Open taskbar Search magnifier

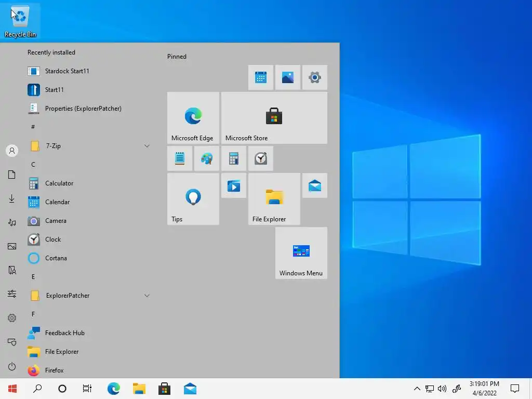tap(37, 389)
